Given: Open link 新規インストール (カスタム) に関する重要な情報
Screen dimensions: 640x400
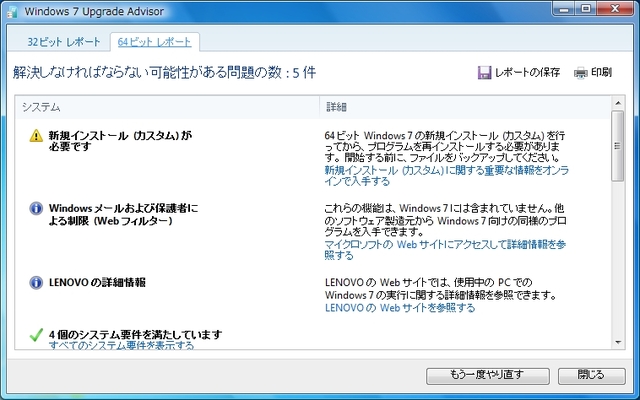Looking at the screenshot, I should coord(447,176).
